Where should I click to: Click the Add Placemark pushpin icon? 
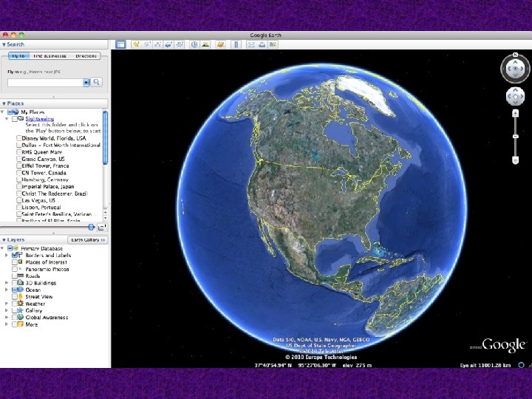137,44
